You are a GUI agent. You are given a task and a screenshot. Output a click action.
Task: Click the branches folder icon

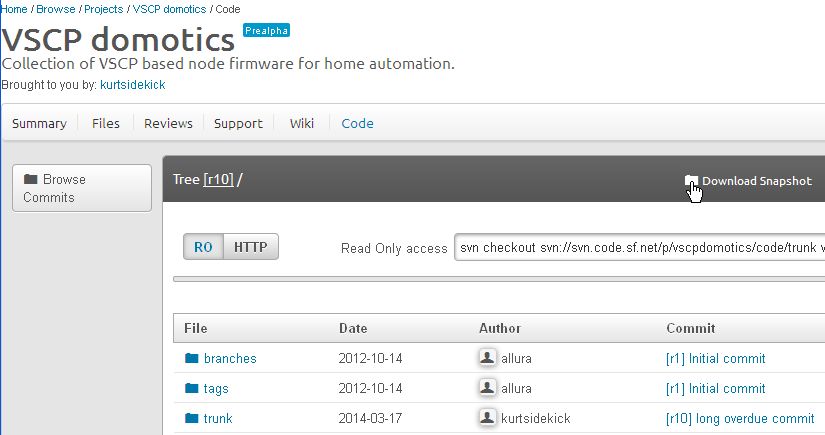pyautogui.click(x=192, y=358)
